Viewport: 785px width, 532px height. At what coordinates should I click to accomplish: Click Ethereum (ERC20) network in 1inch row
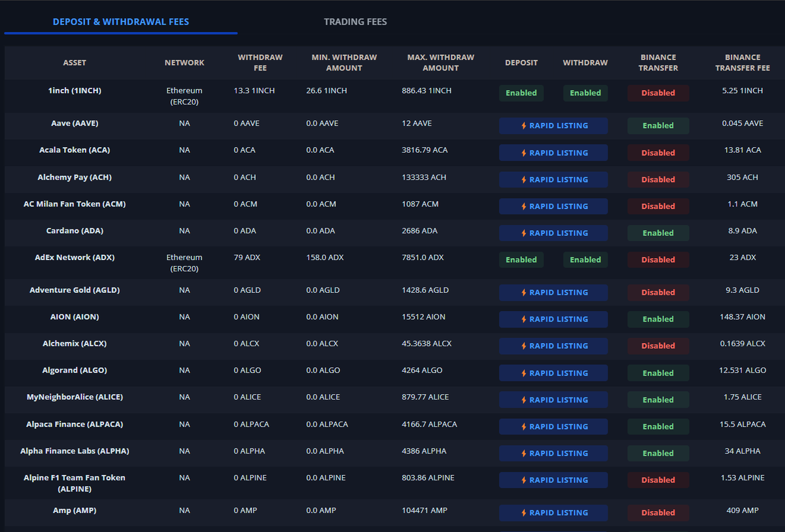point(184,96)
